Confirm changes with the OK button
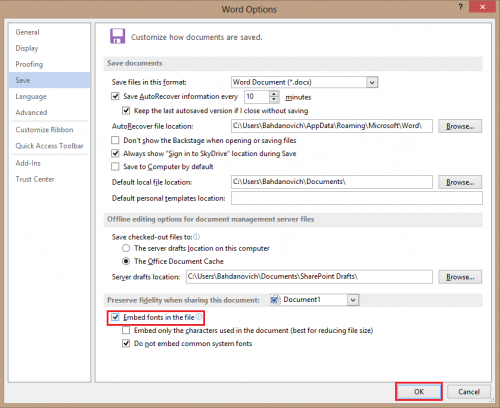Image resolution: width=500 pixels, height=408 pixels. click(419, 392)
